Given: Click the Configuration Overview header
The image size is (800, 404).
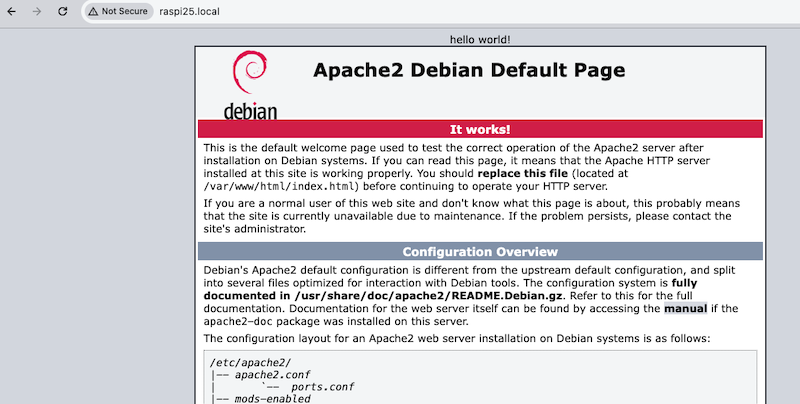Looking at the screenshot, I should coord(480,251).
